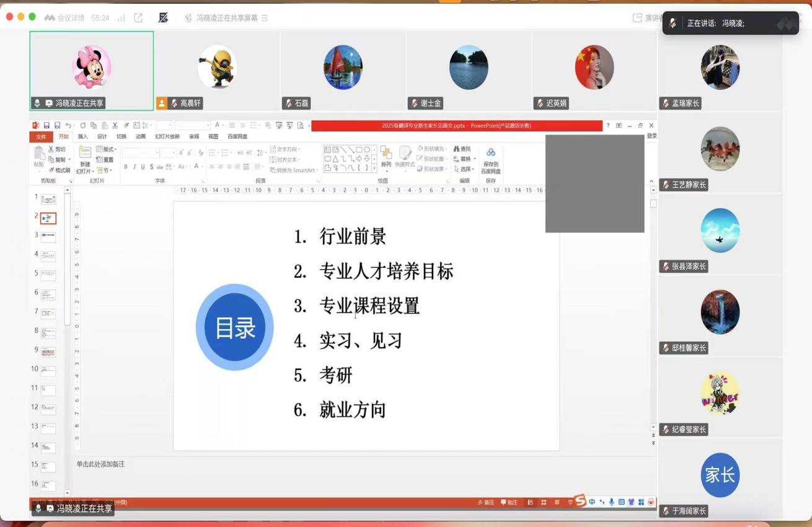Click the 新建幻灯片 icon in ribbon
The width and height of the screenshot is (812, 527).
[x=85, y=153]
